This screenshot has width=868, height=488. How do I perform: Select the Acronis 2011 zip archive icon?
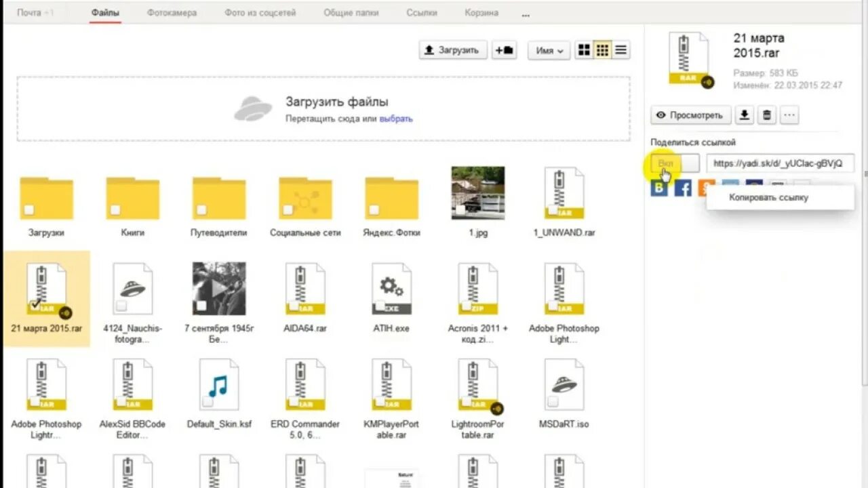click(478, 289)
